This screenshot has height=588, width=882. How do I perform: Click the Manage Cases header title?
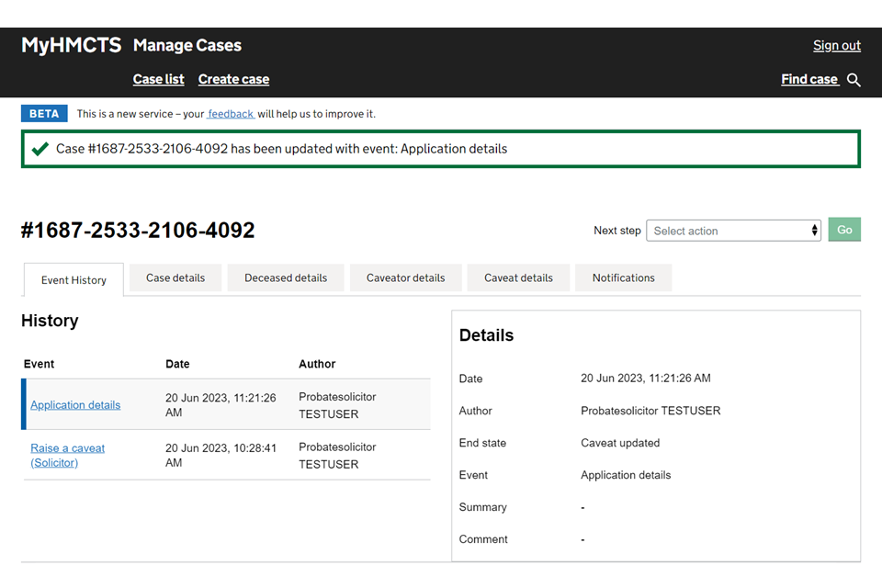(187, 45)
